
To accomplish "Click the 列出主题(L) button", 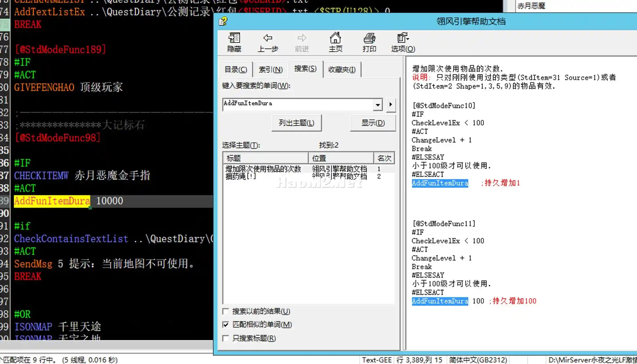I will click(296, 123).
